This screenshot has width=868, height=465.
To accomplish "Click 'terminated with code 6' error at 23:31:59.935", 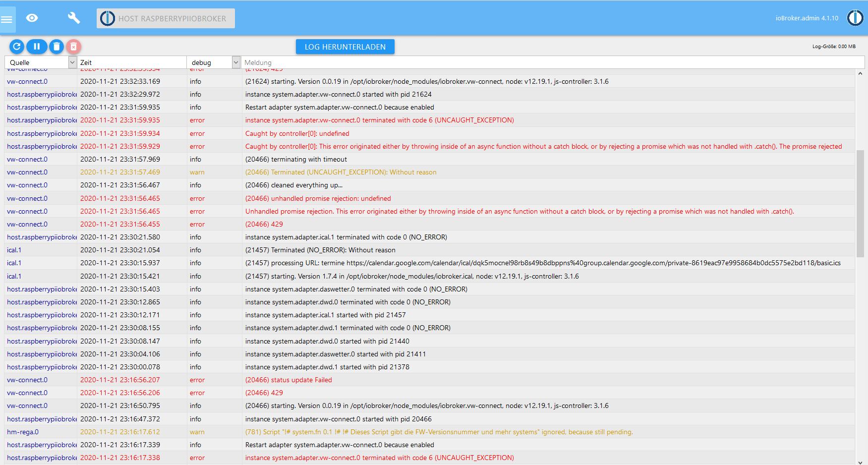I will pyautogui.click(x=380, y=120).
